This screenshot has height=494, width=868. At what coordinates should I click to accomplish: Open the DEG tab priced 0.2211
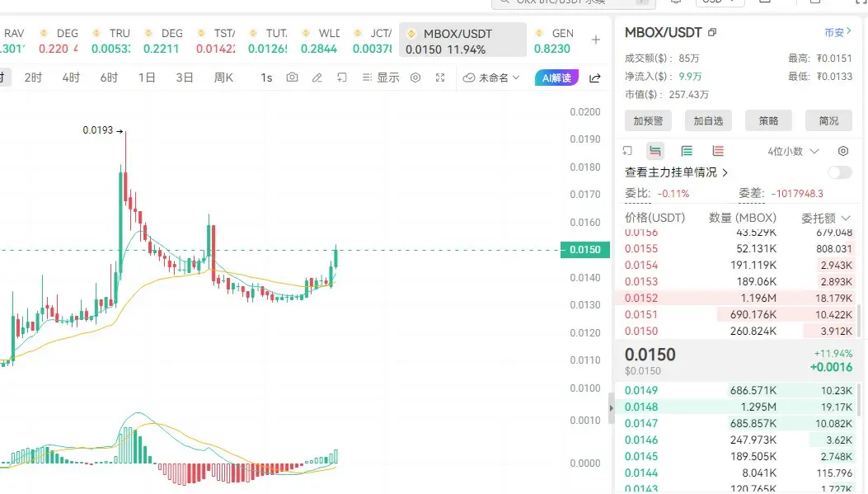[162, 41]
